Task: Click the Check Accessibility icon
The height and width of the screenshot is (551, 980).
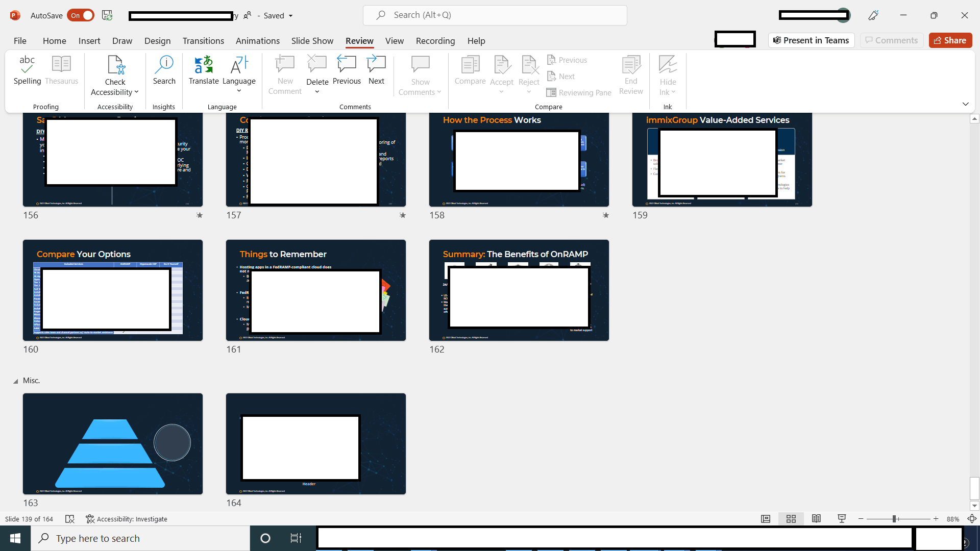Action: click(x=116, y=65)
